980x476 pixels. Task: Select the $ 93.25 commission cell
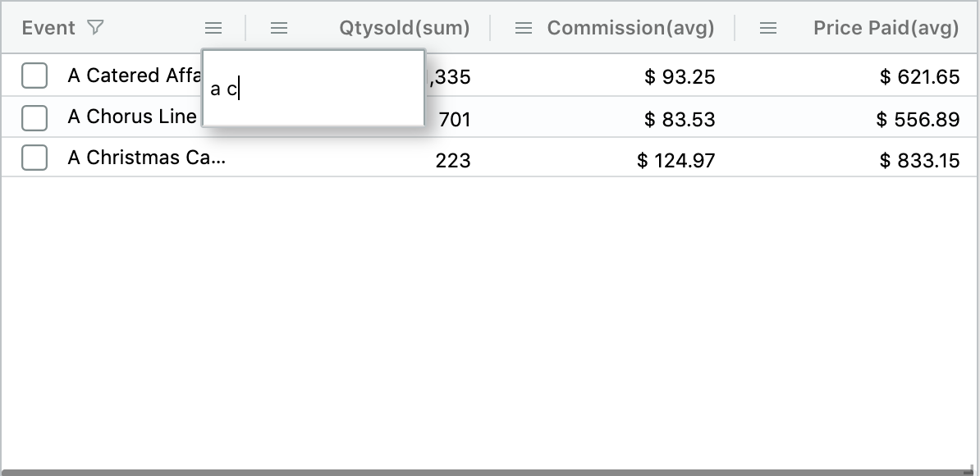[x=680, y=77]
